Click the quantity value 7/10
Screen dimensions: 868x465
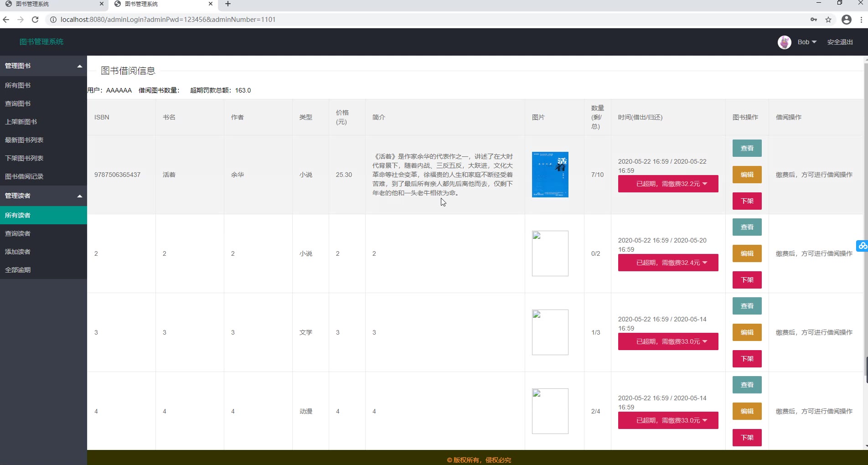tap(597, 175)
